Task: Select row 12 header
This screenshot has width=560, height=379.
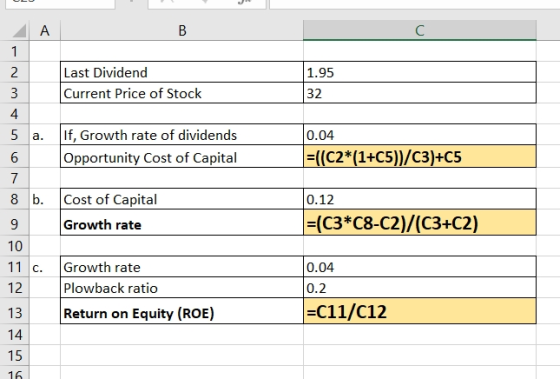Action: 14,288
